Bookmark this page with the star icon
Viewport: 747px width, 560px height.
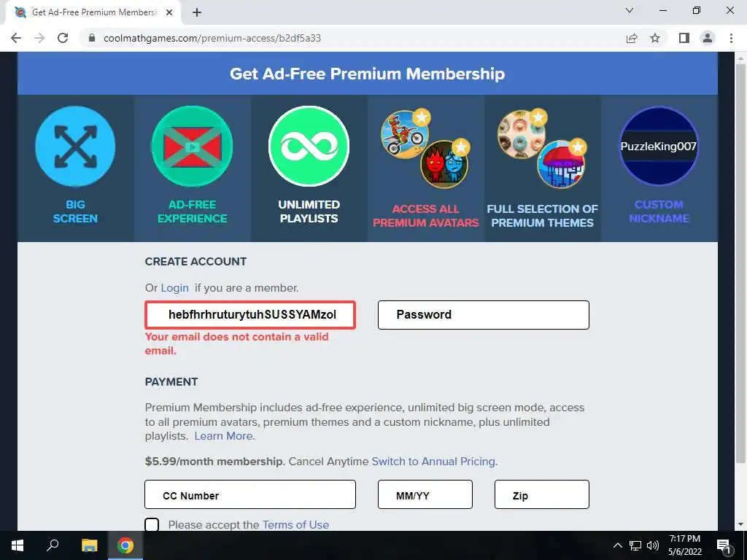pos(655,38)
